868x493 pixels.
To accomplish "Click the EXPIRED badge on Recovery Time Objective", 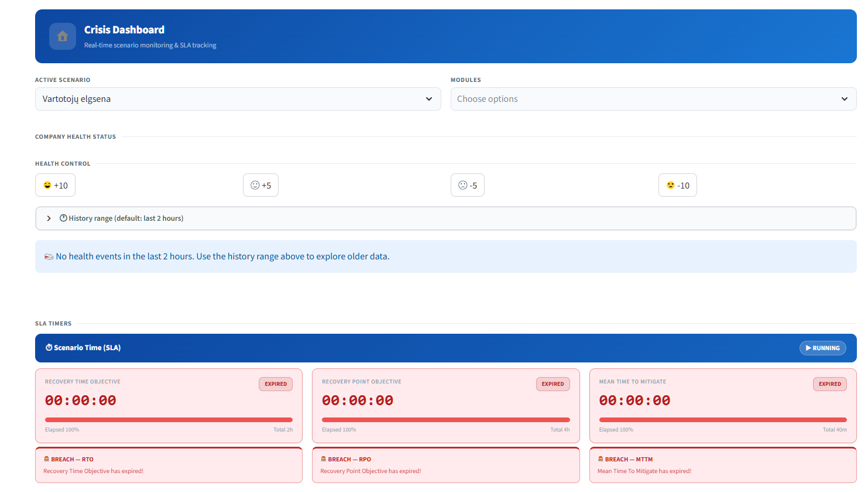I will click(x=276, y=384).
